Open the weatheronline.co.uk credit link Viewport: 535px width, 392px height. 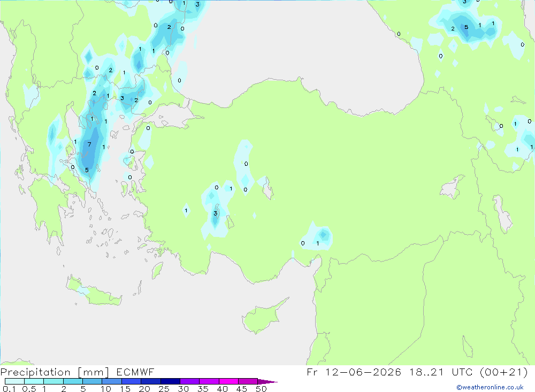pyautogui.click(x=490, y=387)
